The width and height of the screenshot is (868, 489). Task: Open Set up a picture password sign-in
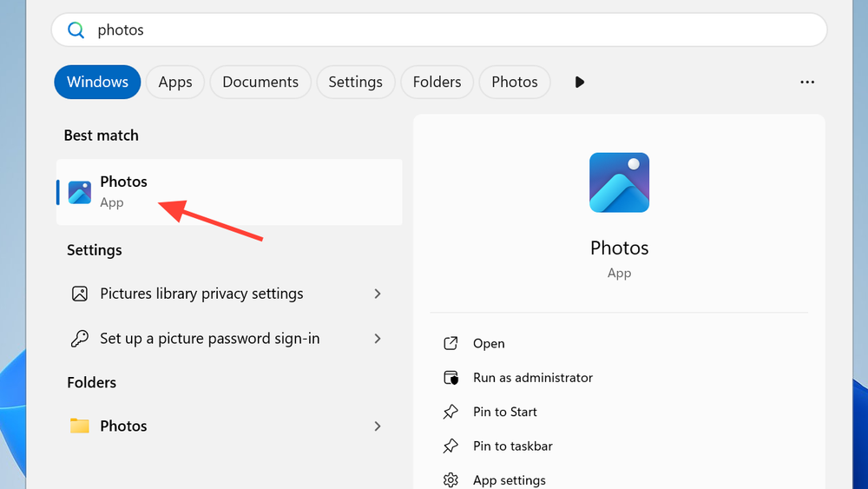click(209, 339)
